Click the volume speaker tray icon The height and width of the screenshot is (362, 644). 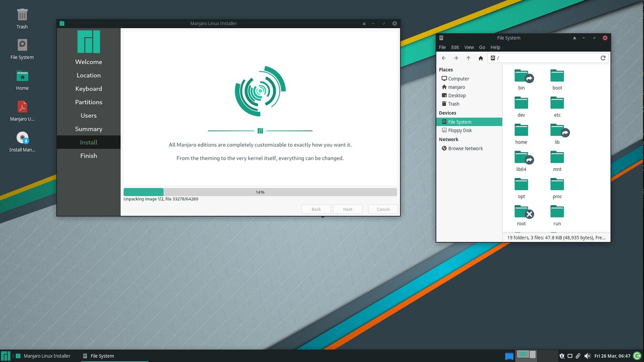pyautogui.click(x=587, y=356)
